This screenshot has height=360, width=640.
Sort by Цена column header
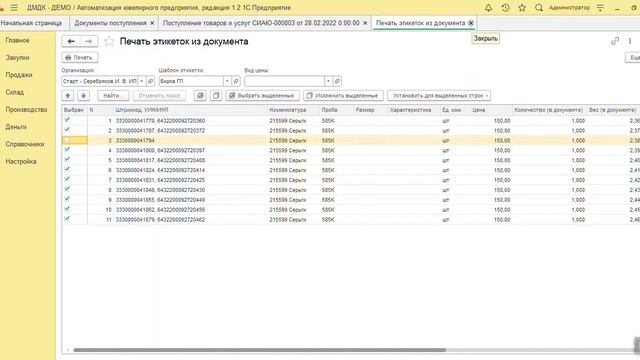[x=491, y=110]
